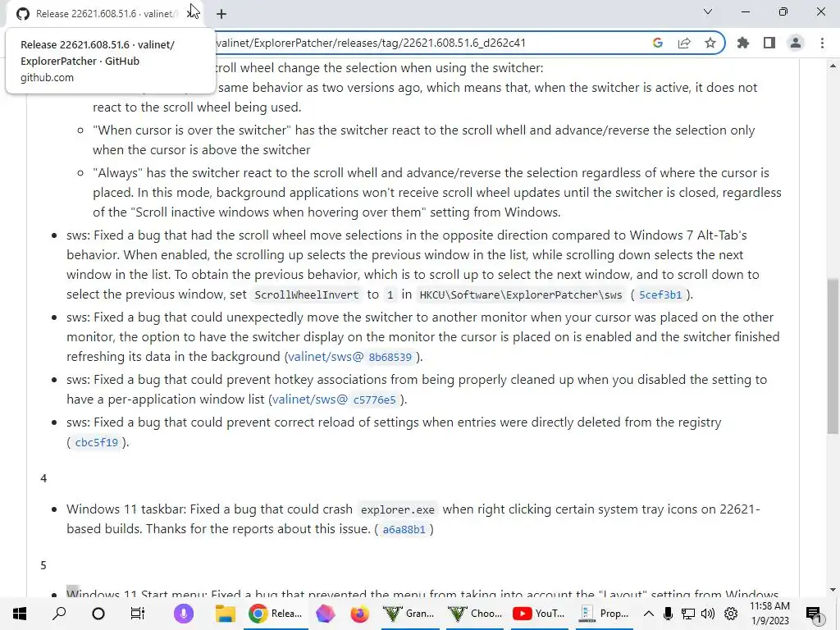Open Cortana circle in taskbar
This screenshot has width=840, height=630.
[98, 614]
